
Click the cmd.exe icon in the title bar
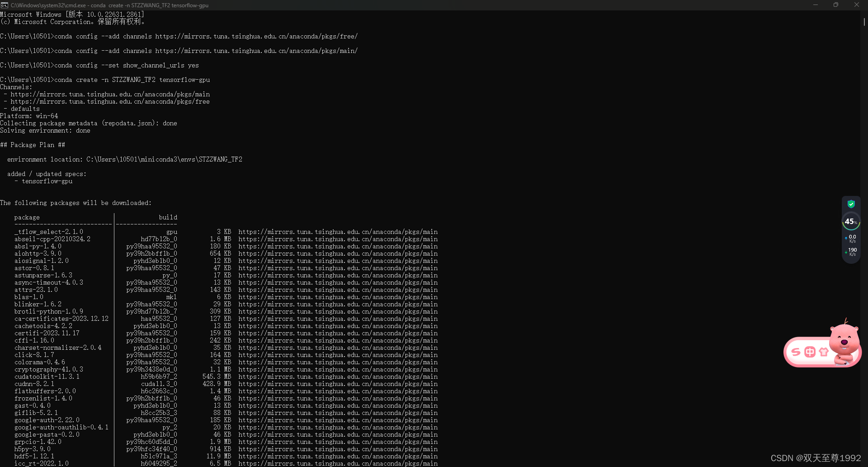(x=5, y=5)
